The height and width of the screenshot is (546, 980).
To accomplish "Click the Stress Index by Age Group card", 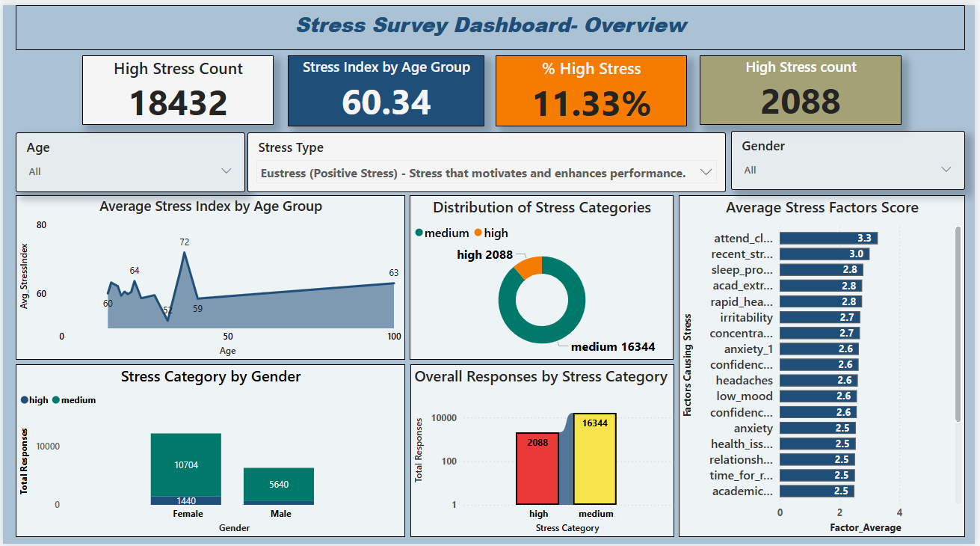I will point(386,91).
